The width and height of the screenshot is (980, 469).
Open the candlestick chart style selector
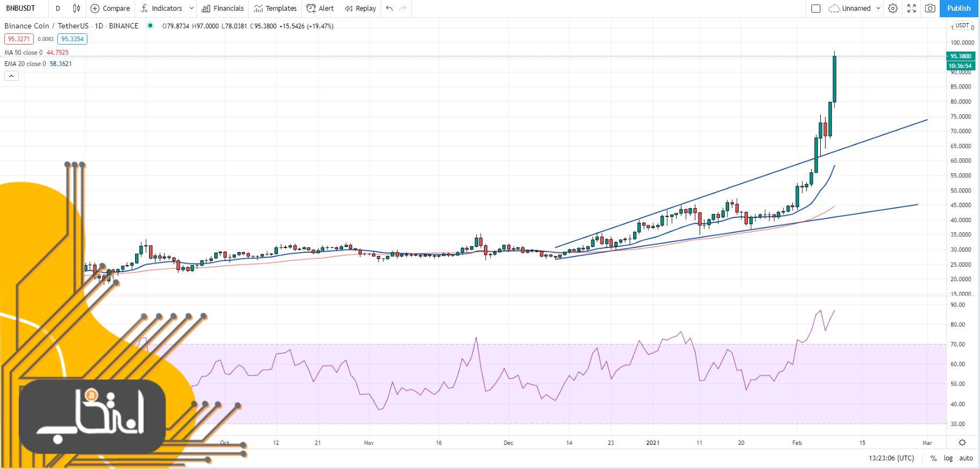pyautogui.click(x=77, y=8)
